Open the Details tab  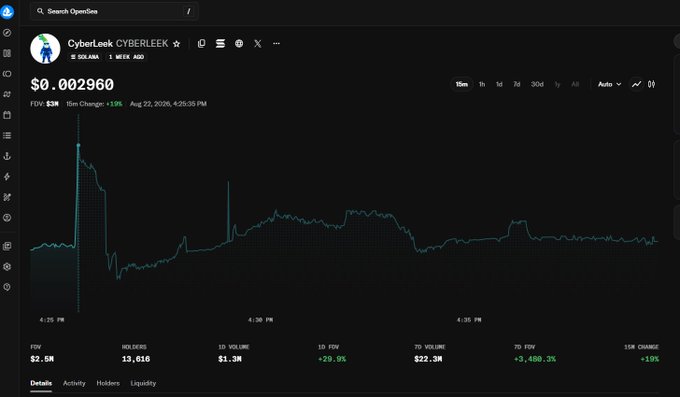coord(41,383)
